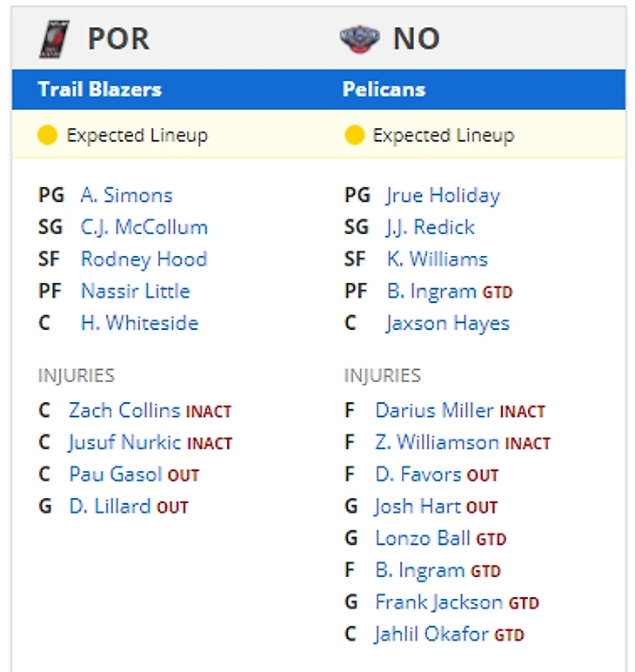Select D. Lillard in the injuries list

110,506
